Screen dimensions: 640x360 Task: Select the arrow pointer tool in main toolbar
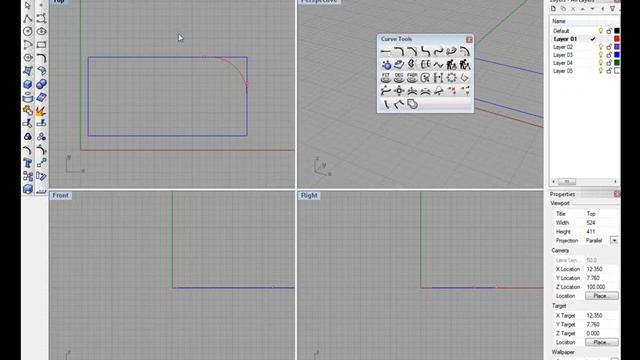(28, 6)
